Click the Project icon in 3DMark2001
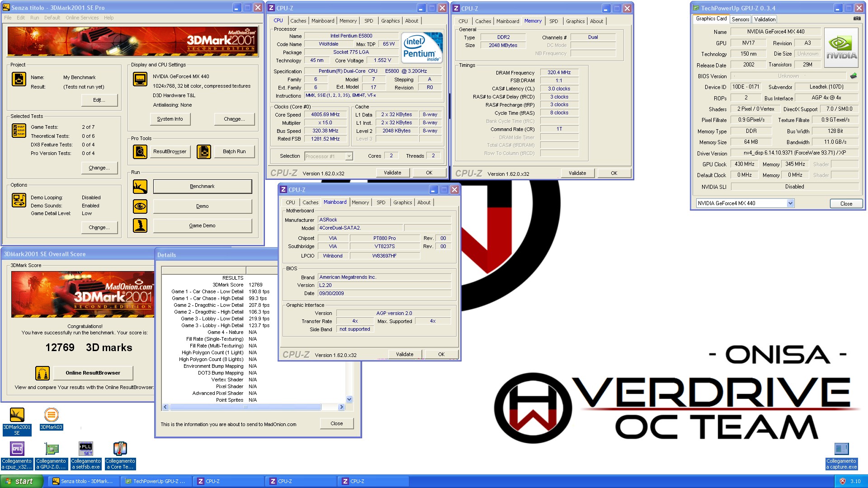Screen dimensions: 868x488 [19, 79]
